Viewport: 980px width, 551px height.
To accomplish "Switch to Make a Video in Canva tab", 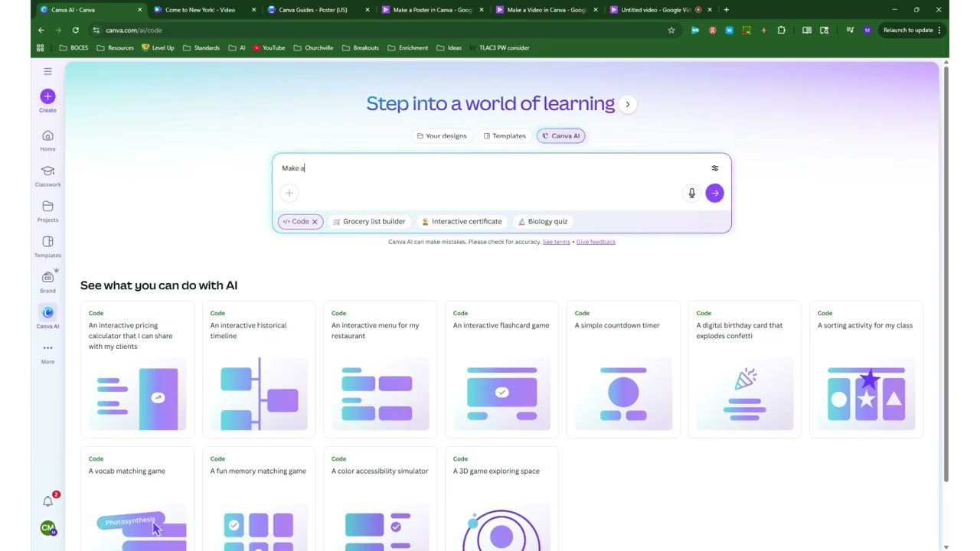I will pos(544,10).
